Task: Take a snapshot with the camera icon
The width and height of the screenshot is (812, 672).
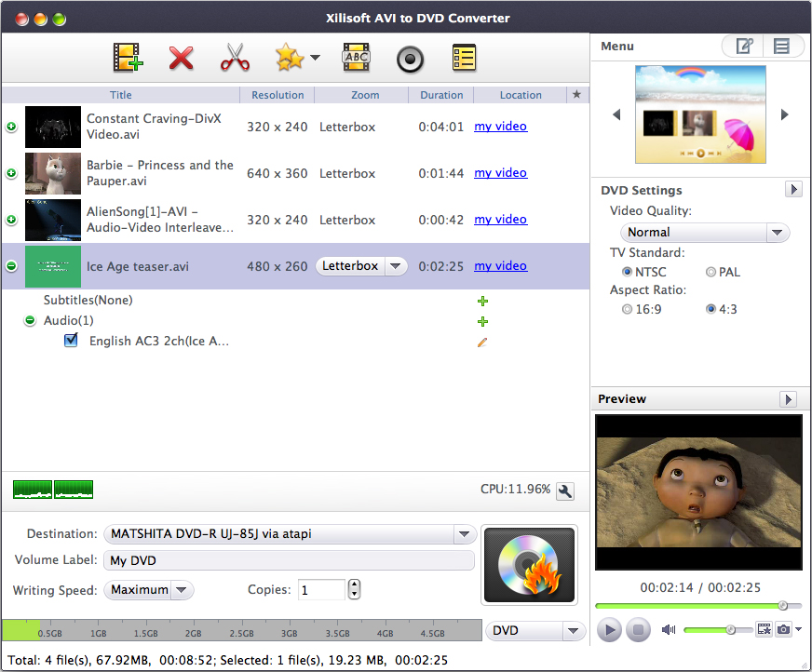Action: [x=783, y=629]
